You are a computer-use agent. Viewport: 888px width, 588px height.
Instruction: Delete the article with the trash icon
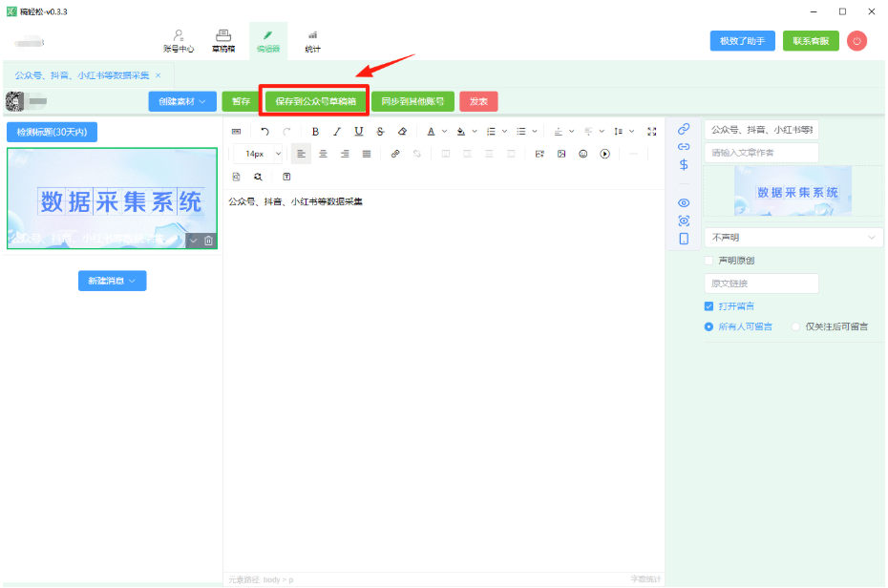coord(209,241)
